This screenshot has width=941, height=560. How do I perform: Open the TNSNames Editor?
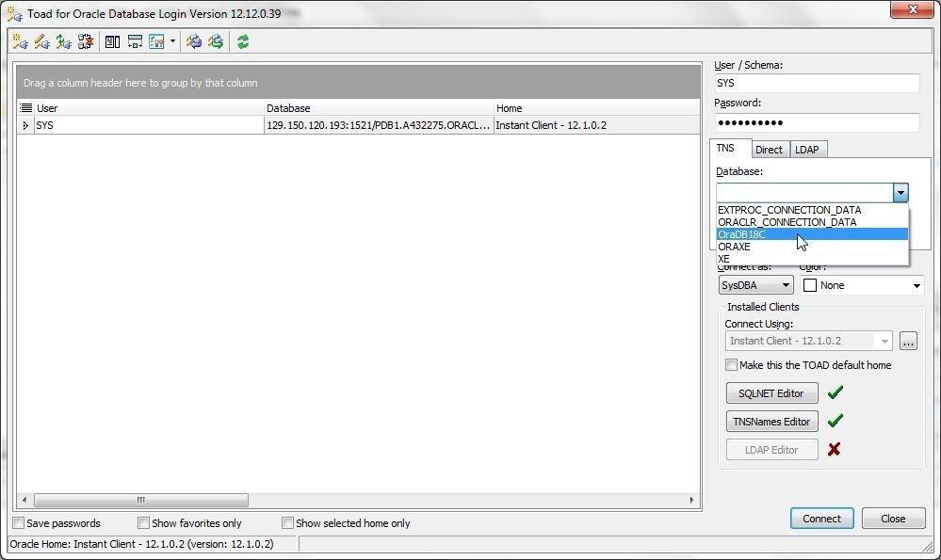pos(771,421)
